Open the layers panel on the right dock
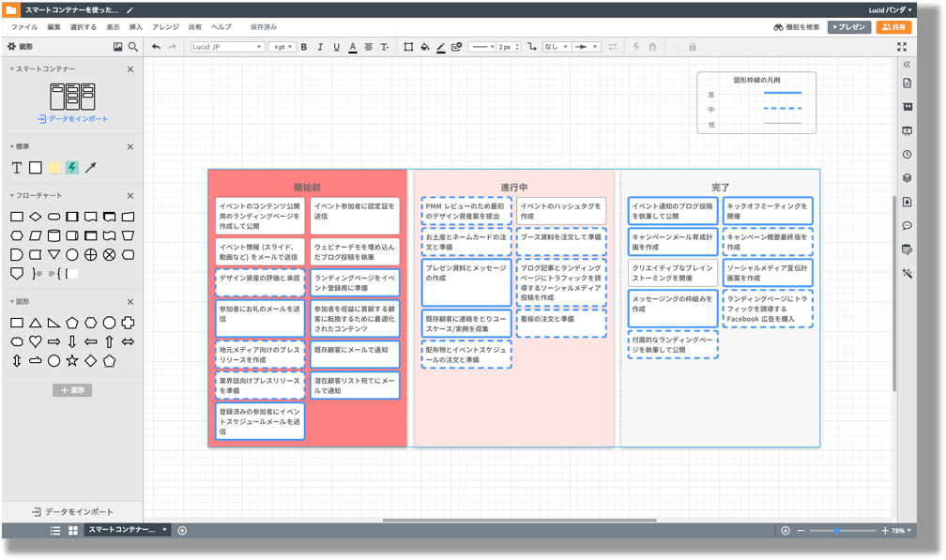Screen dimensions: 946x560 (x=907, y=175)
